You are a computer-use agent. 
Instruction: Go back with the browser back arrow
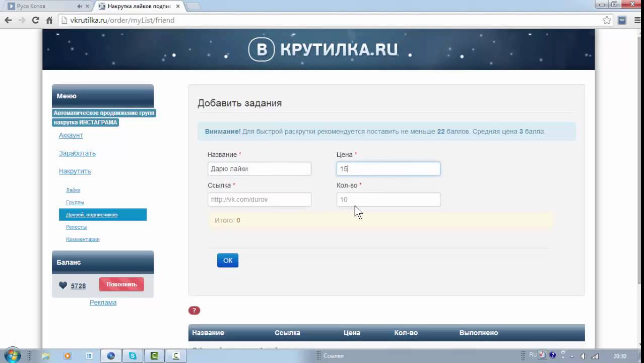pyautogui.click(x=8, y=20)
